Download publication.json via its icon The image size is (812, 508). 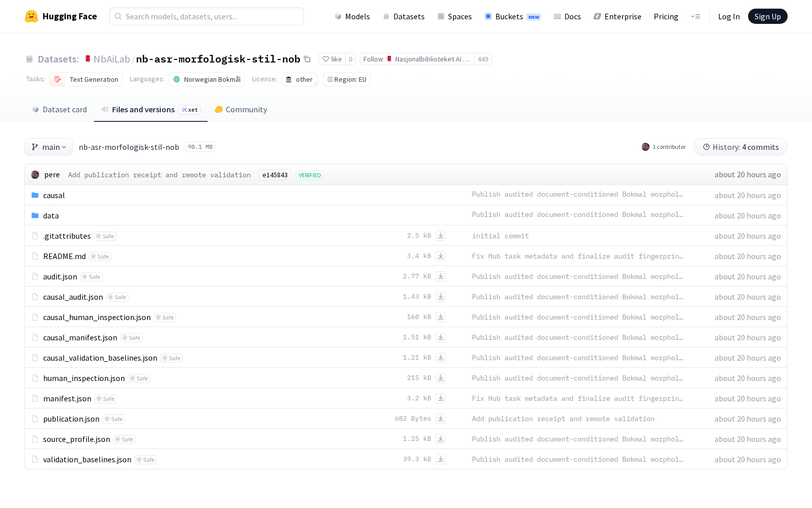(441, 419)
